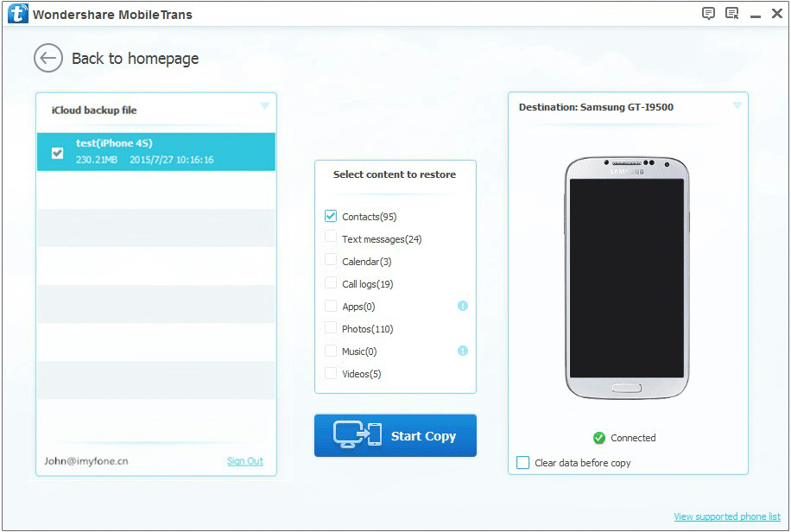Screen dimensions: 791x532
Task: Select the Photos(110) checkbox
Action: tap(331, 327)
